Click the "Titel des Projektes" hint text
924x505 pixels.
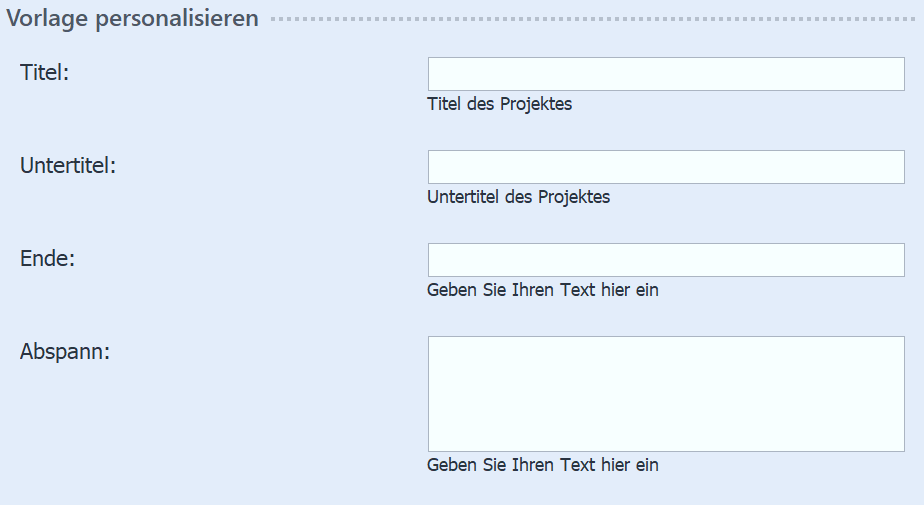pos(499,104)
